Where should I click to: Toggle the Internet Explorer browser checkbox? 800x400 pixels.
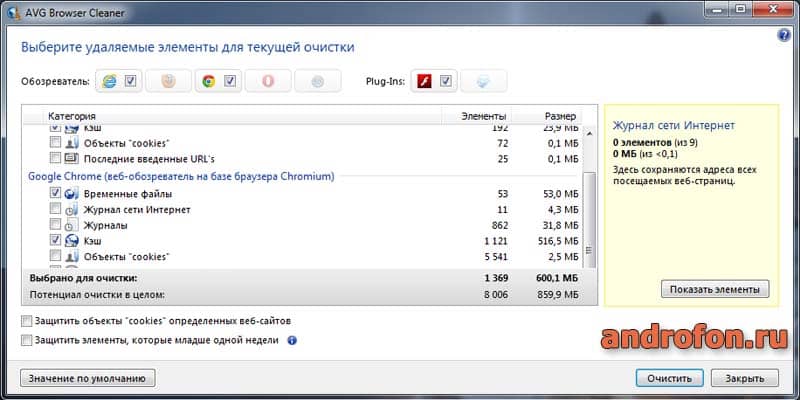click(131, 81)
